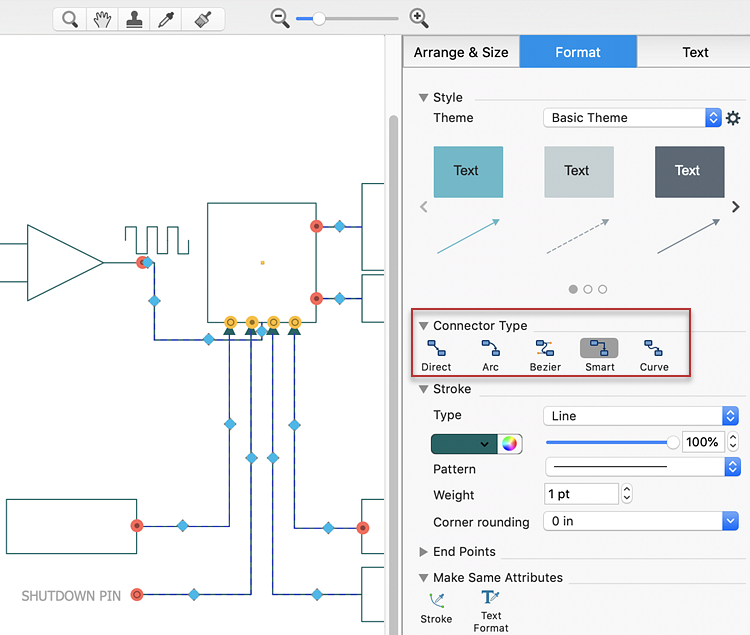Switch to the Arrange & Size tab

point(461,52)
